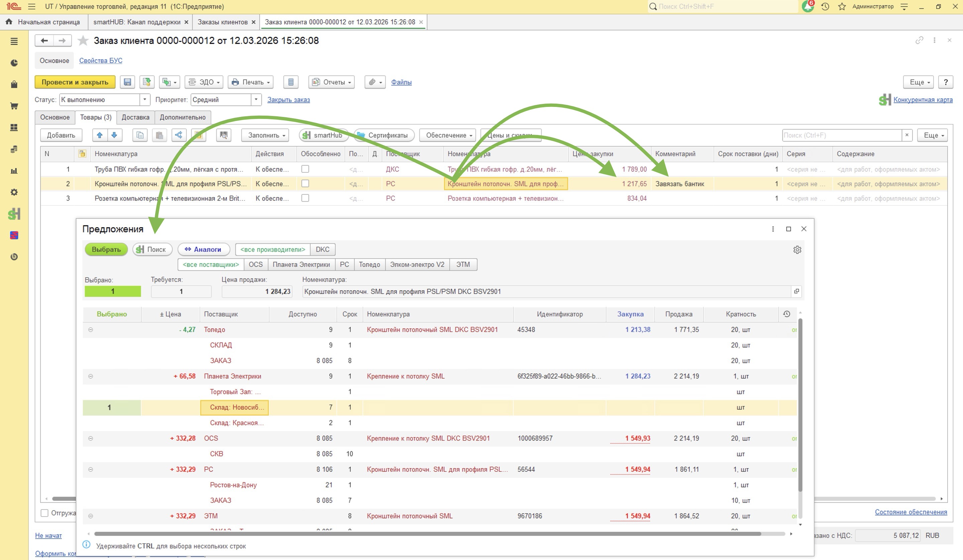The image size is (963, 560).
Task: Click goods table Поиск (Ctrl+F) field
Action: [x=842, y=135]
